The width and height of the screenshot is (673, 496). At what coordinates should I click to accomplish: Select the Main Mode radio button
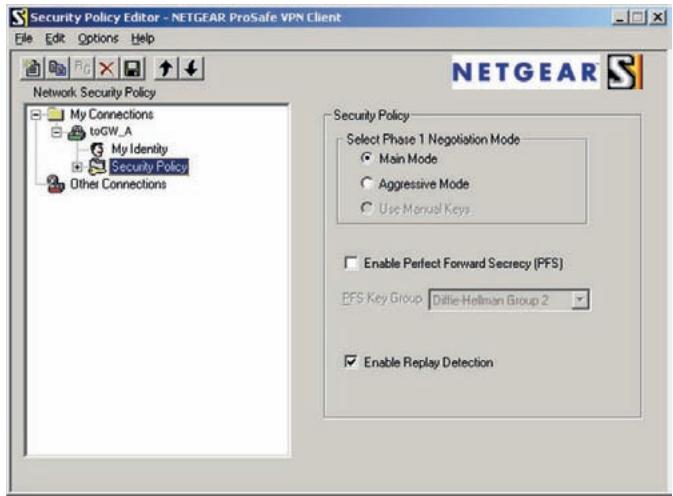(x=366, y=158)
